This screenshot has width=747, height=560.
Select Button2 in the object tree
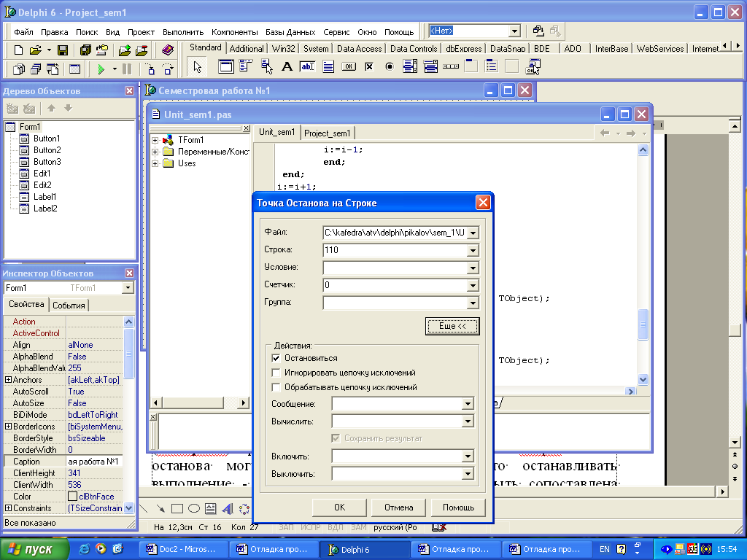[47, 150]
